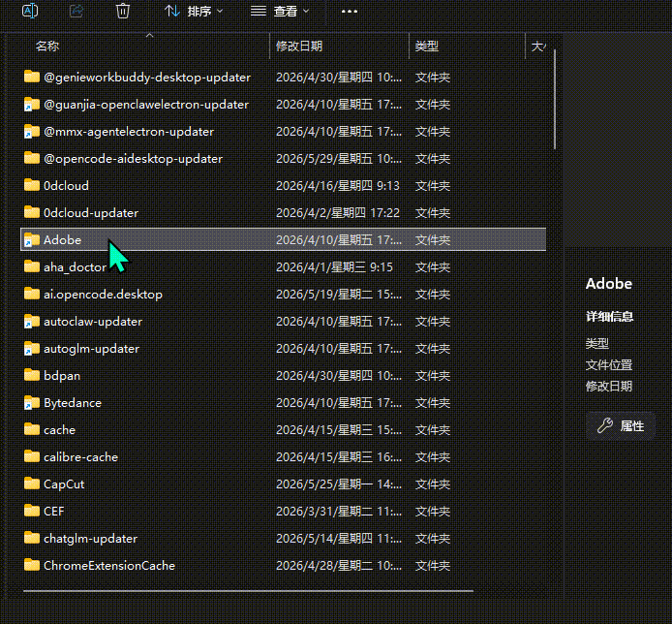Viewport: 672px width, 624px height.
Task: Select the CEF folder icon
Action: click(x=32, y=511)
